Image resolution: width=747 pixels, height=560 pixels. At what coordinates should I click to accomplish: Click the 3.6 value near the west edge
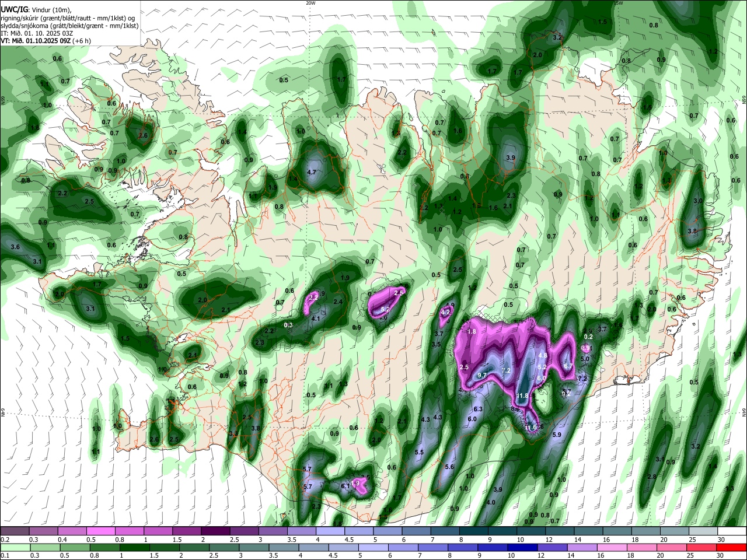(15, 247)
